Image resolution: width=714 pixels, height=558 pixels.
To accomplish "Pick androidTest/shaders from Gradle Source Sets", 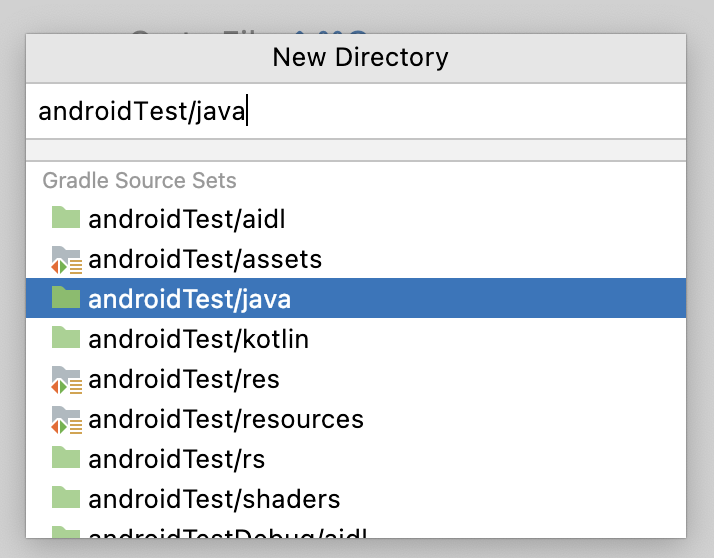I will click(214, 499).
